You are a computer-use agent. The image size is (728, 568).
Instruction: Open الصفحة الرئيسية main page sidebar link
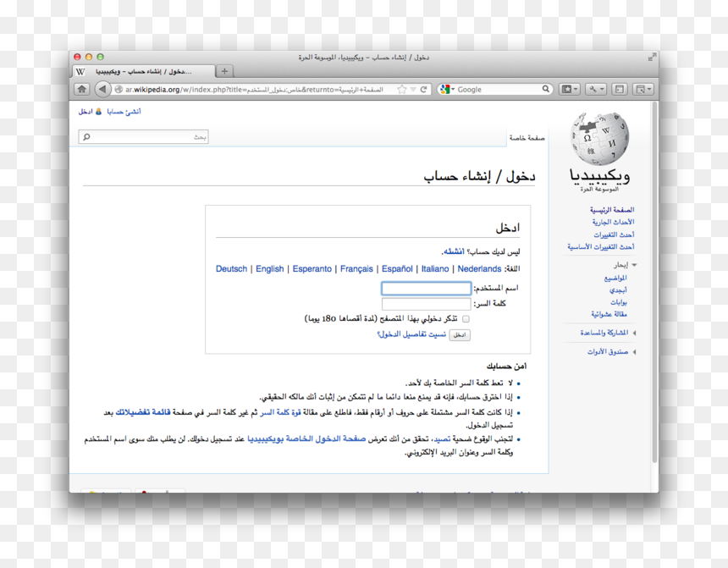612,209
